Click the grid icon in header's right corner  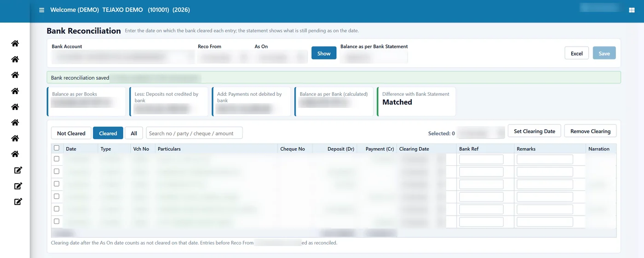coord(631,10)
